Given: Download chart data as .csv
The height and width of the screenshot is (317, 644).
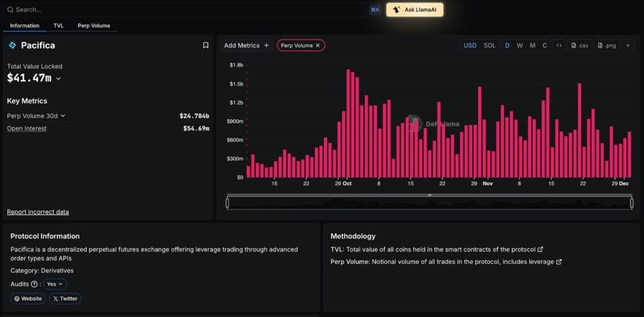Looking at the screenshot, I should coord(579,45).
